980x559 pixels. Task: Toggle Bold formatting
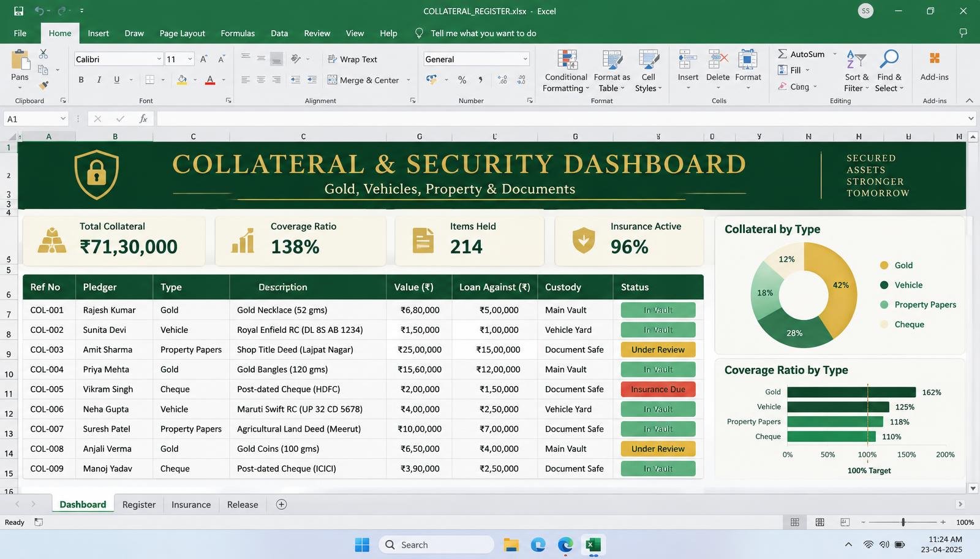click(81, 80)
